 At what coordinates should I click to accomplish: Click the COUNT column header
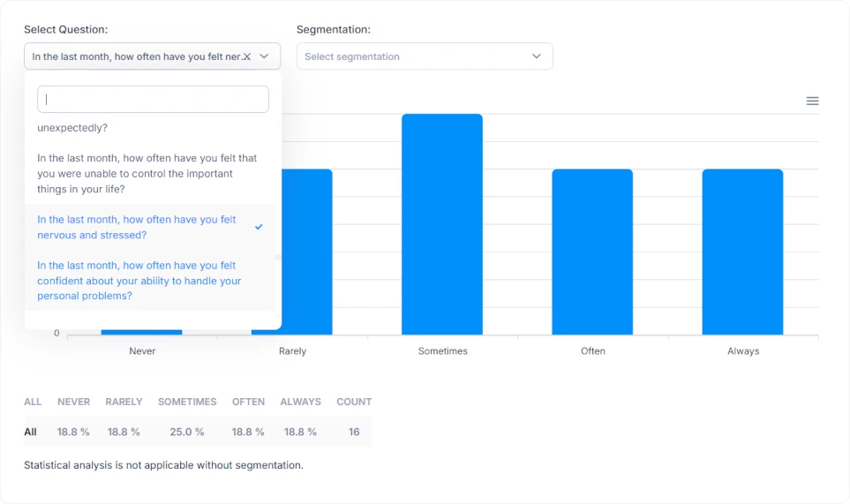coord(354,402)
